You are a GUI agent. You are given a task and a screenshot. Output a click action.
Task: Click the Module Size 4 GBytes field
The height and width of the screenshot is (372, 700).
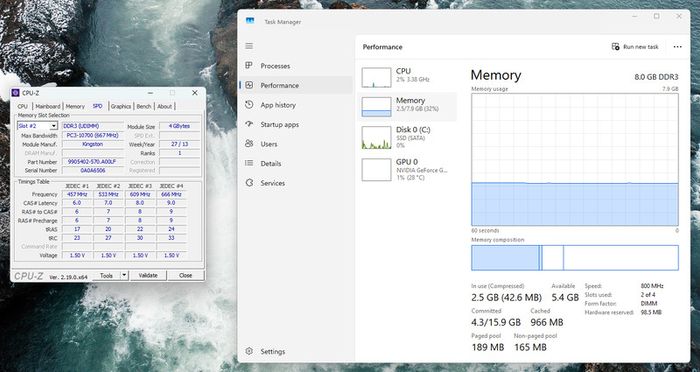(179, 126)
